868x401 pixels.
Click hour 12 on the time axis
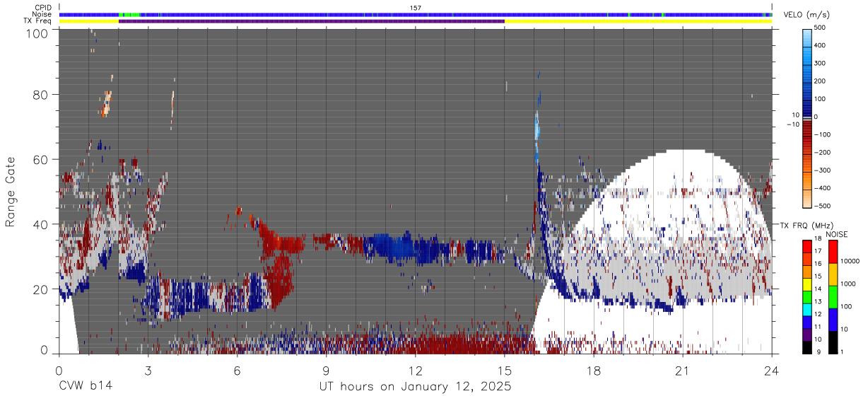pos(416,370)
